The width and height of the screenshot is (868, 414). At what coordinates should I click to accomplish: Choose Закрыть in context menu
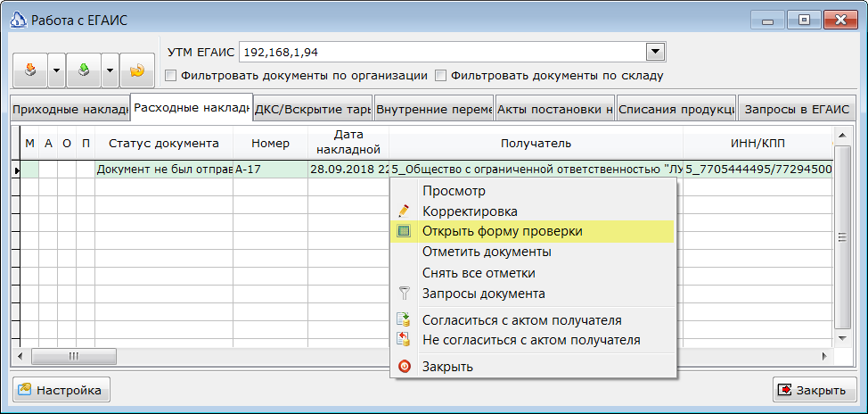533,367
